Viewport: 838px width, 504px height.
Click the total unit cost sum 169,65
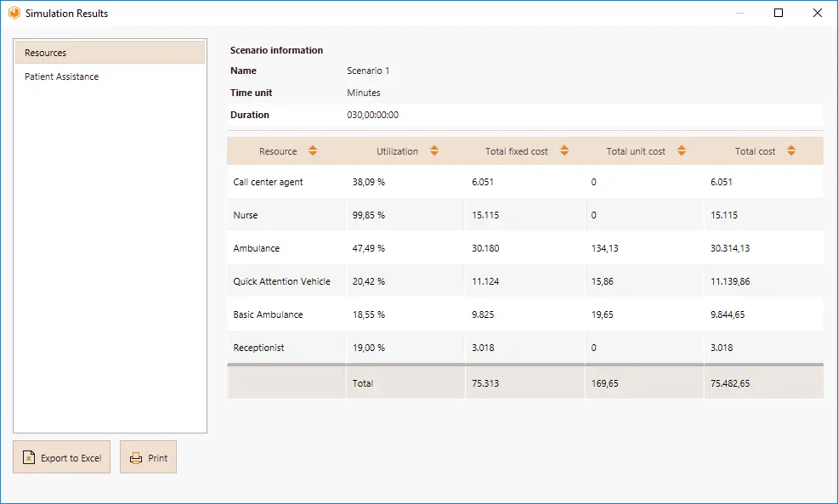click(x=604, y=383)
